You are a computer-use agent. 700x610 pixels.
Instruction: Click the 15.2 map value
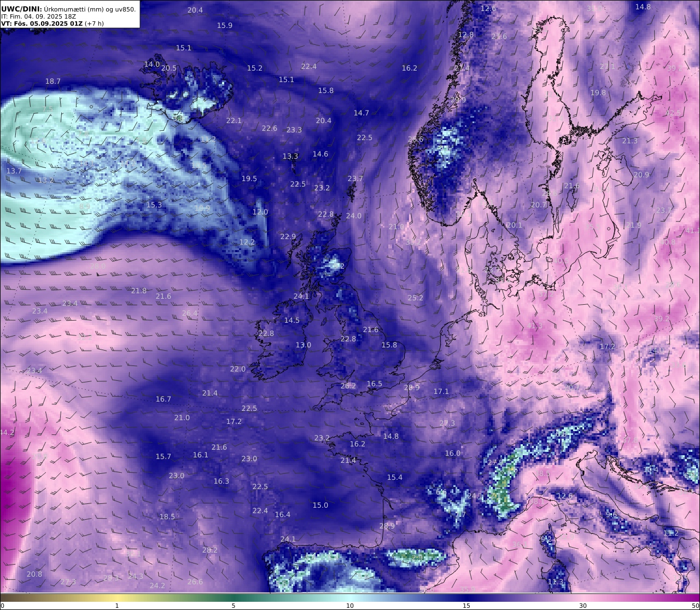point(255,68)
